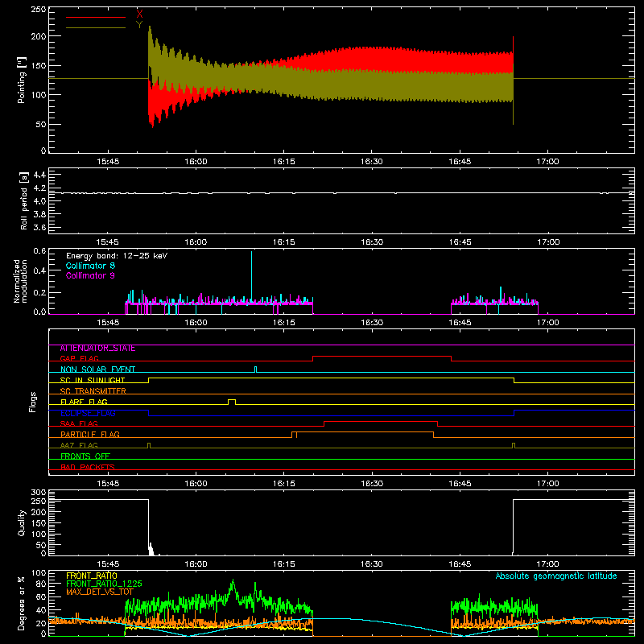Select the ATTENUATOR_STATE flag label
644x644 pixels.
coord(97,349)
